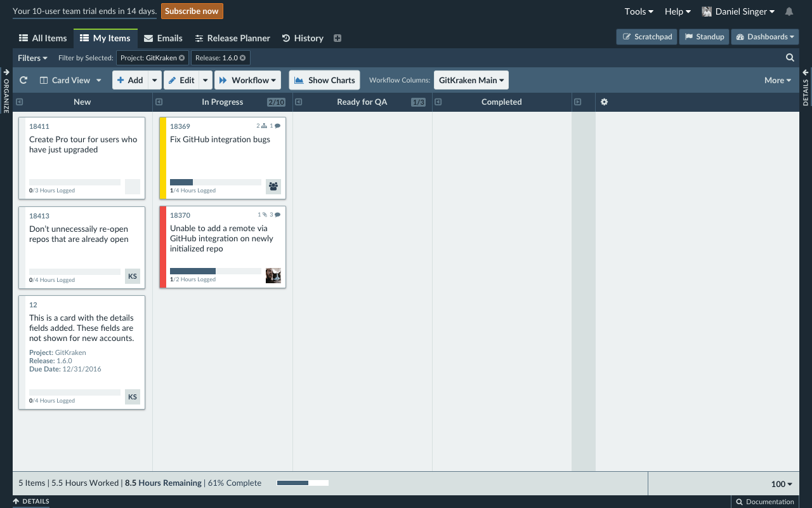Change the 100 items per page dropdown
The width and height of the screenshot is (812, 508).
782,484
